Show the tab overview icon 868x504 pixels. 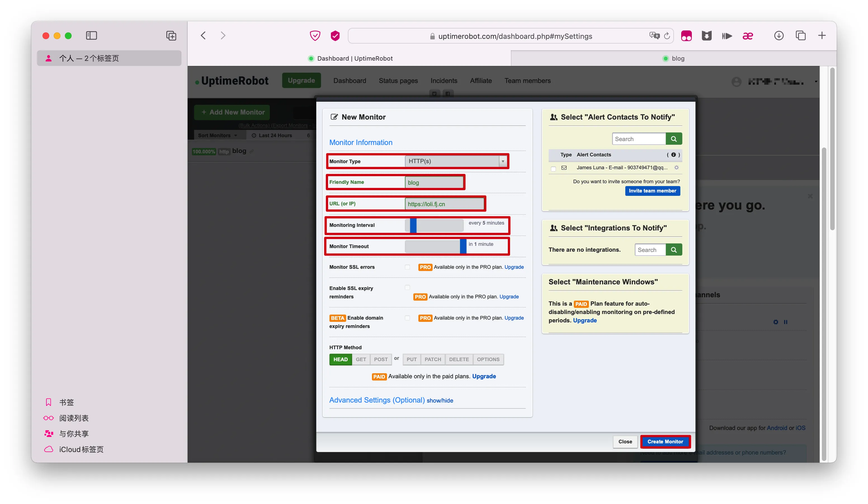pos(801,35)
